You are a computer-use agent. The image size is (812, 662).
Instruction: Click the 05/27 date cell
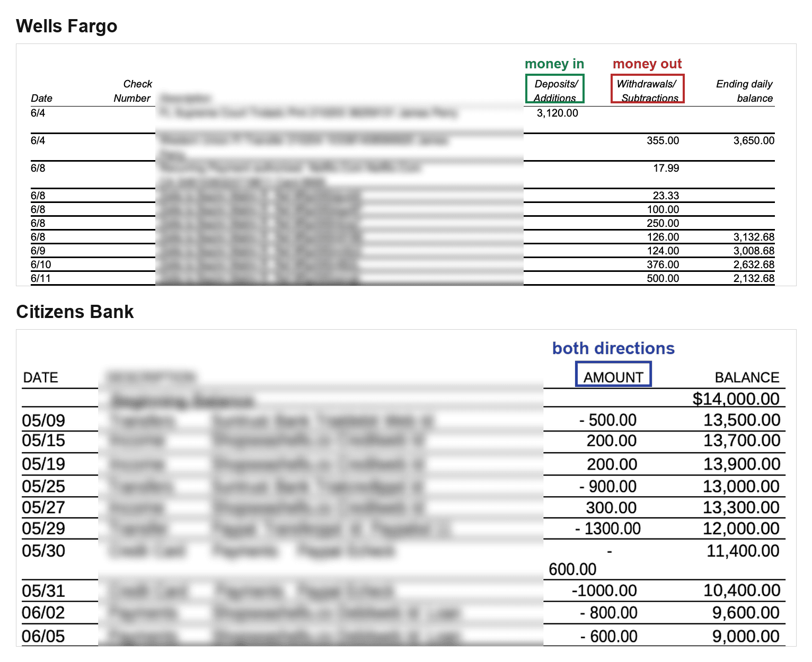click(x=43, y=507)
